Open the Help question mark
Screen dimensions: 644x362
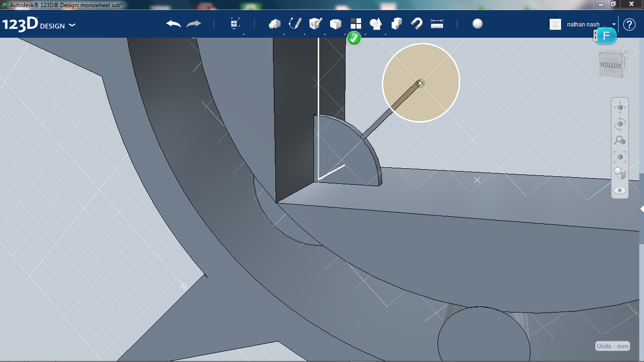point(629,25)
